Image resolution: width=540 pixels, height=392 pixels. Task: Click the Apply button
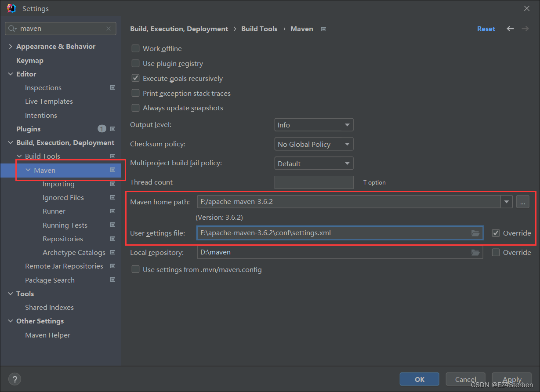tap(512, 379)
